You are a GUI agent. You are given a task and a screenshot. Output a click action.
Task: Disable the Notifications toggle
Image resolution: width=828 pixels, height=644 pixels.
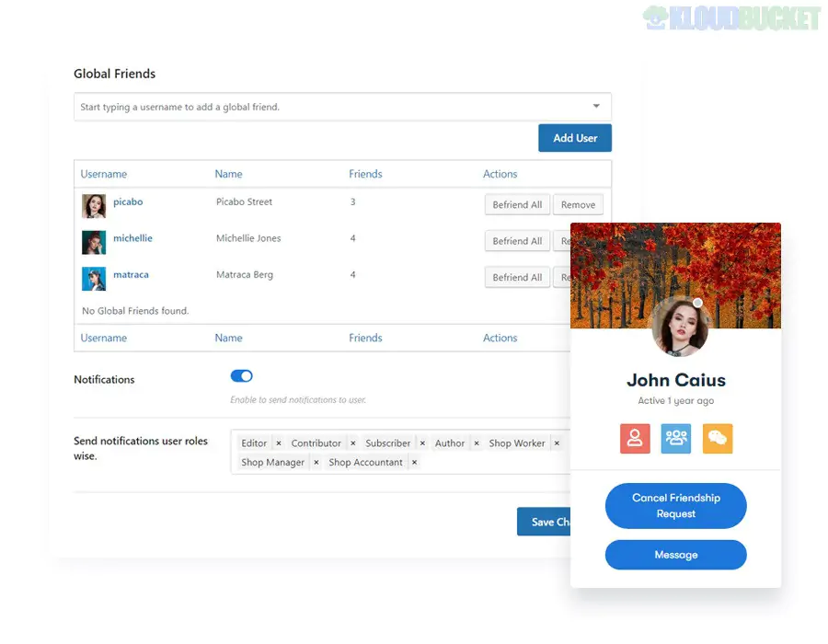tap(241, 375)
